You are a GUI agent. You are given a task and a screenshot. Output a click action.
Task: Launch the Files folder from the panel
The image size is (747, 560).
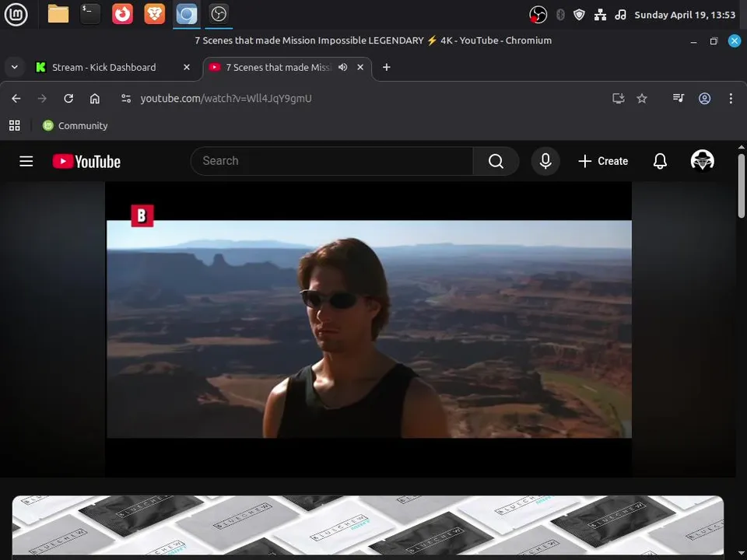58,14
